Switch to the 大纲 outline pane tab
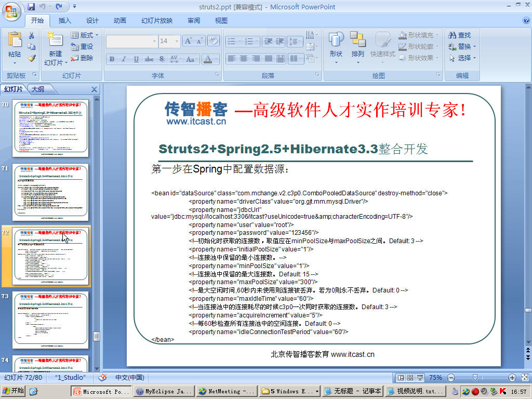Viewport: 532px width, 399px height. pos(38,89)
